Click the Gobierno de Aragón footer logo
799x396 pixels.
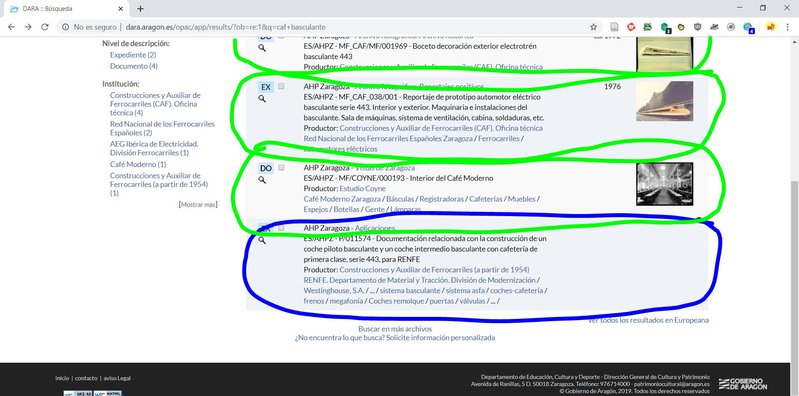pyautogui.click(x=742, y=384)
